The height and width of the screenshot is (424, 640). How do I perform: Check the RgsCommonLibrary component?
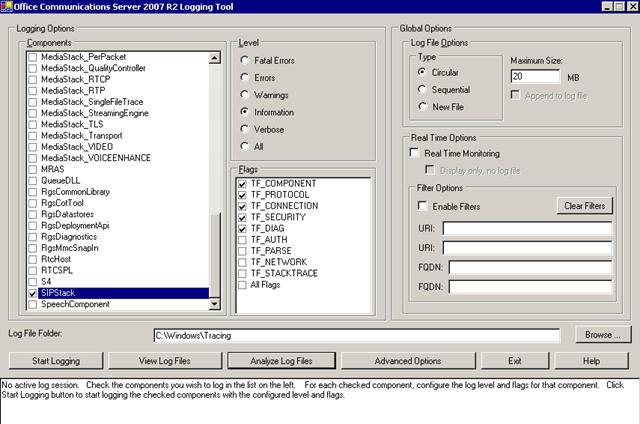[33, 192]
